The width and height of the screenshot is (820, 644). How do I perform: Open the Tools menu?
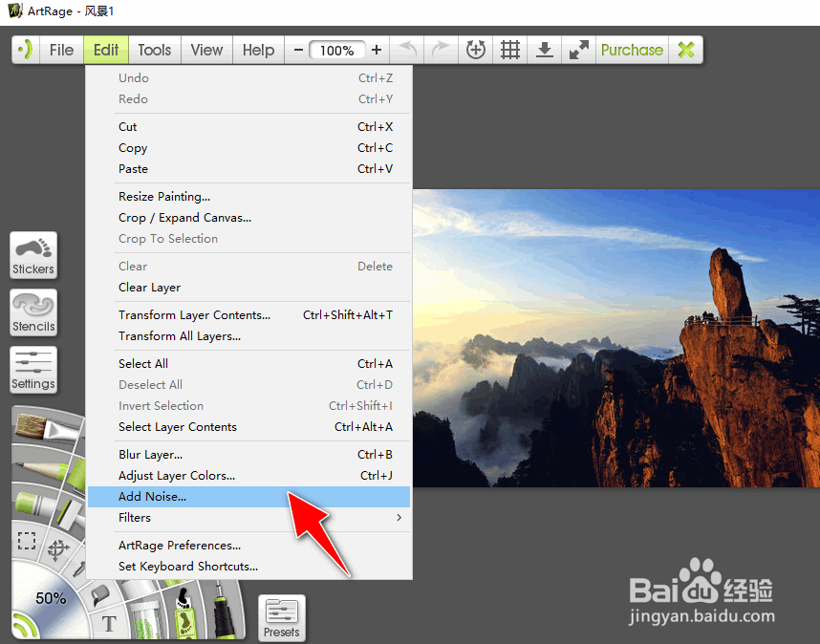click(154, 50)
